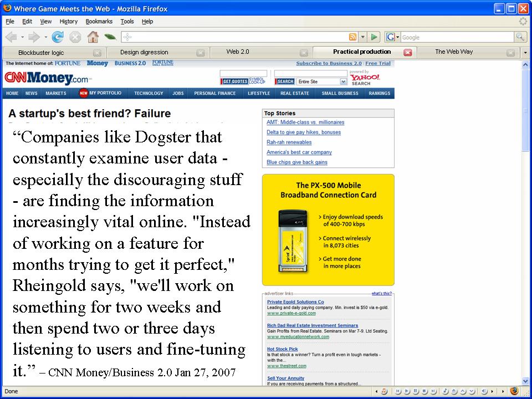532x399 pixels.
Task: Click the scrollbar up arrow
Action: (525, 64)
